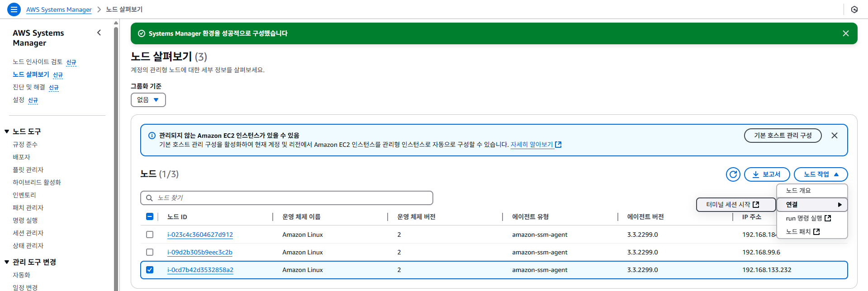The image size is (868, 291).
Task: Click the 노드 찾기 search field
Action: tap(286, 198)
